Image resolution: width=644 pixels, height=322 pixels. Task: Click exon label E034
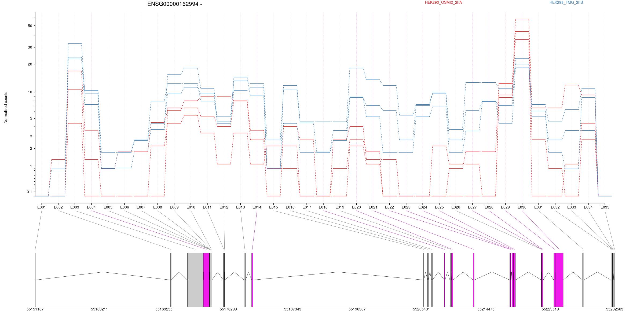click(x=588, y=207)
